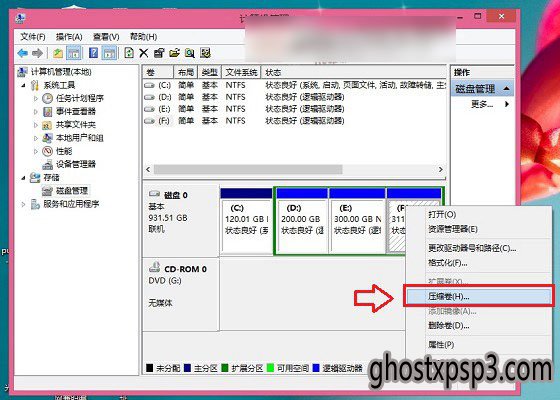Select 设备管理器 in the tree
560x400 pixels.
click(76, 164)
